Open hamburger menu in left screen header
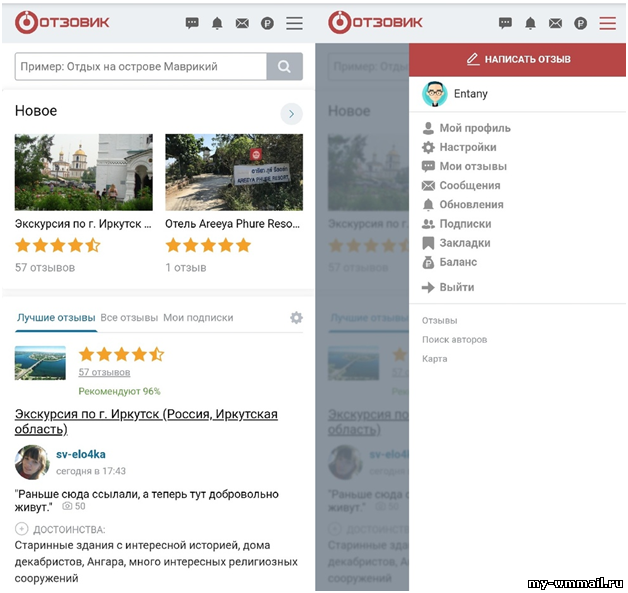The image size is (628, 593). click(294, 23)
